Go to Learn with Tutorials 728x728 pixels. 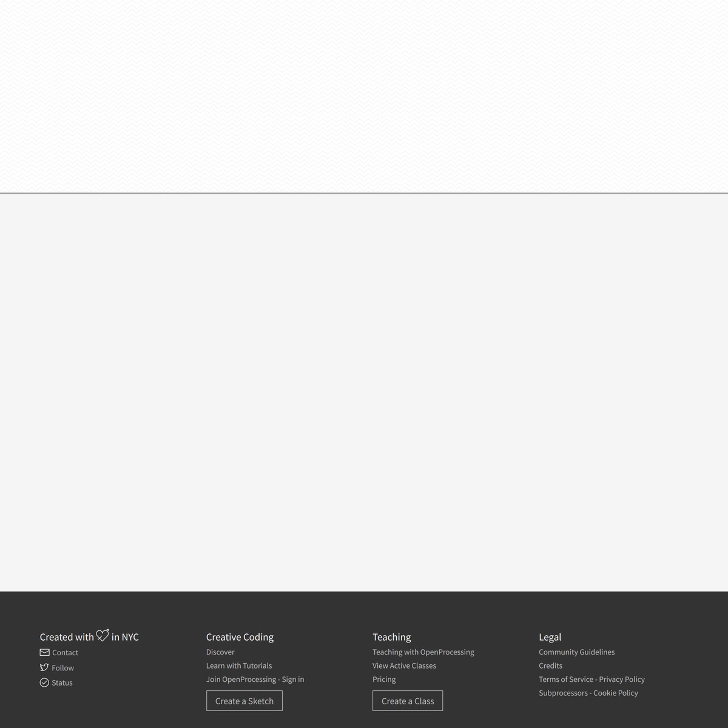pyautogui.click(x=239, y=666)
